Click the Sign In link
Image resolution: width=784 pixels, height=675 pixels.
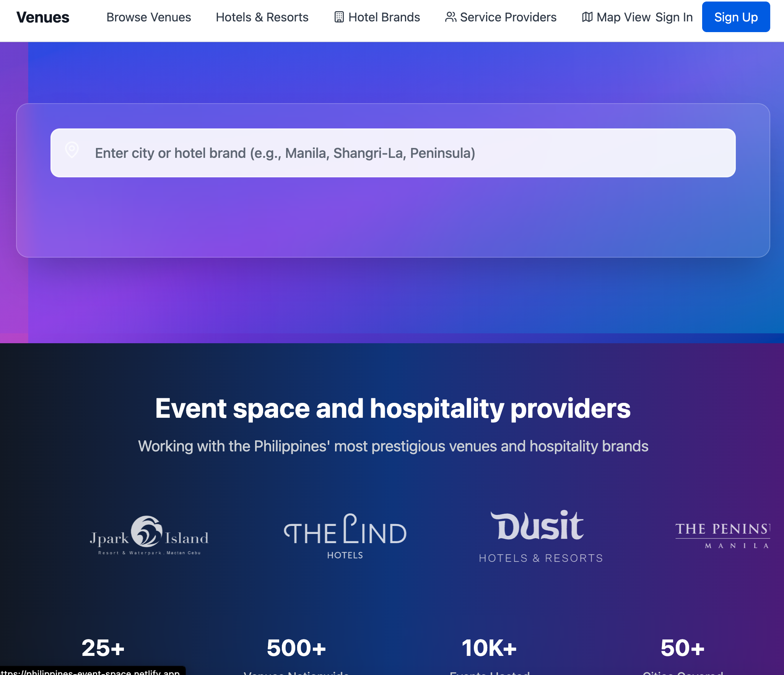tap(674, 17)
